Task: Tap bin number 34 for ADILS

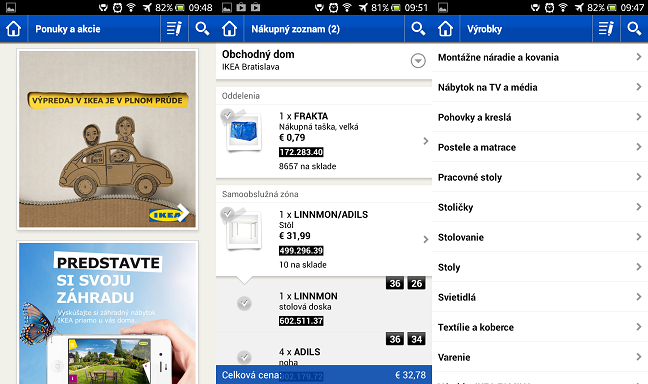Action: 417,339
